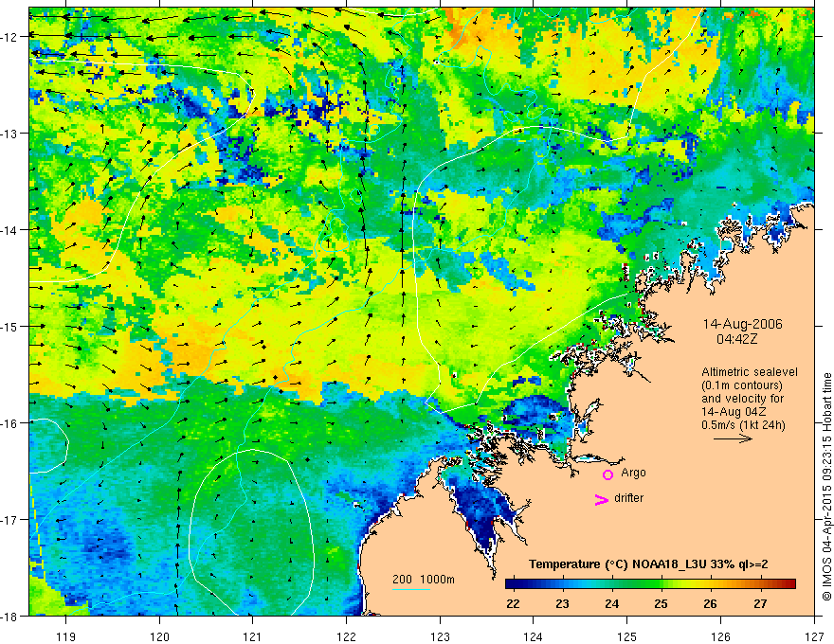Screen dimensions: 834x644
Task: Click the vertical IMOS copyright timestamp text
Action: [826, 487]
